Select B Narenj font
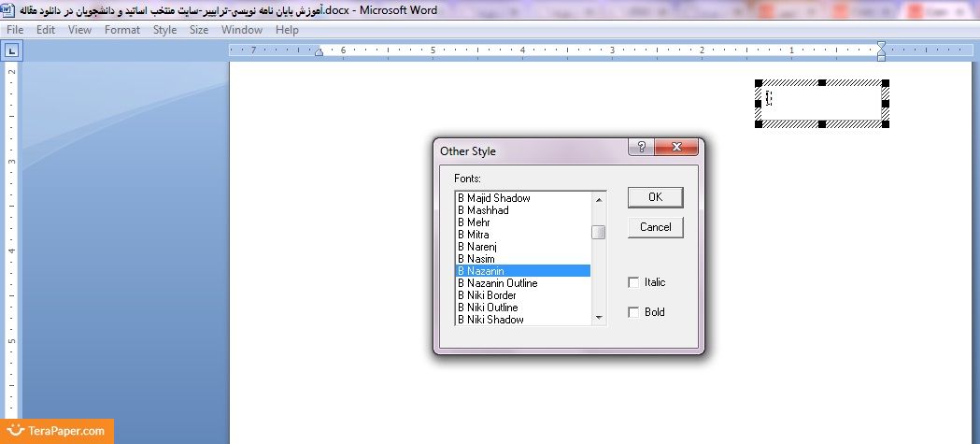The image size is (980, 444). (523, 247)
